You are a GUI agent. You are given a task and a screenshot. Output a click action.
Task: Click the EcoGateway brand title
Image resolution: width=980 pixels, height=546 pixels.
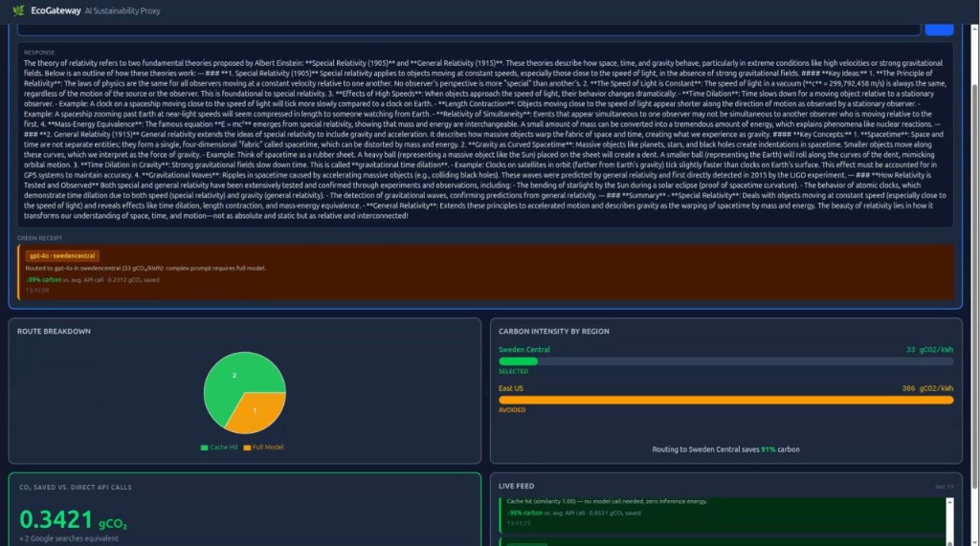[56, 11]
